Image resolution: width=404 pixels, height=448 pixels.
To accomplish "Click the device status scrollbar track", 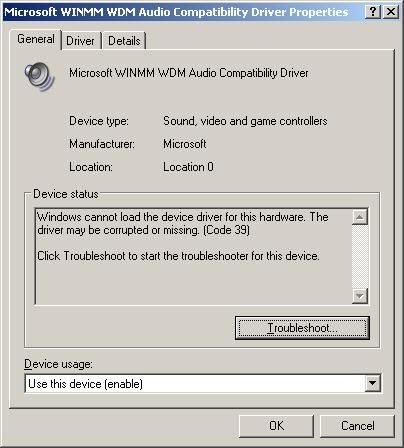I will tap(360, 256).
